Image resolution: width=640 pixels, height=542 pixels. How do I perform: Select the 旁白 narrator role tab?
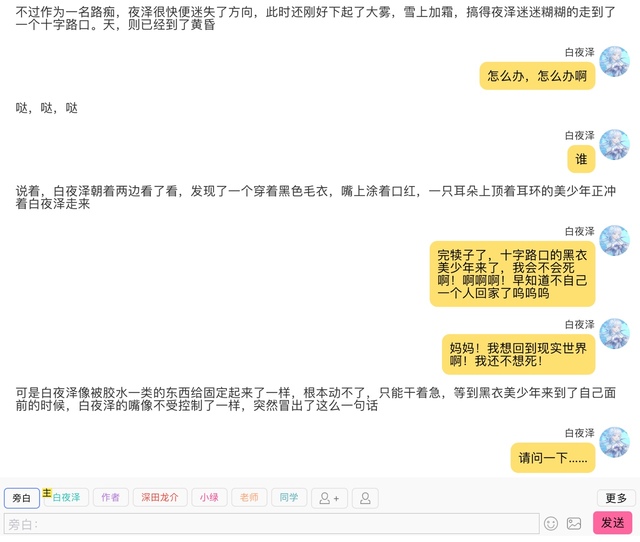22,498
